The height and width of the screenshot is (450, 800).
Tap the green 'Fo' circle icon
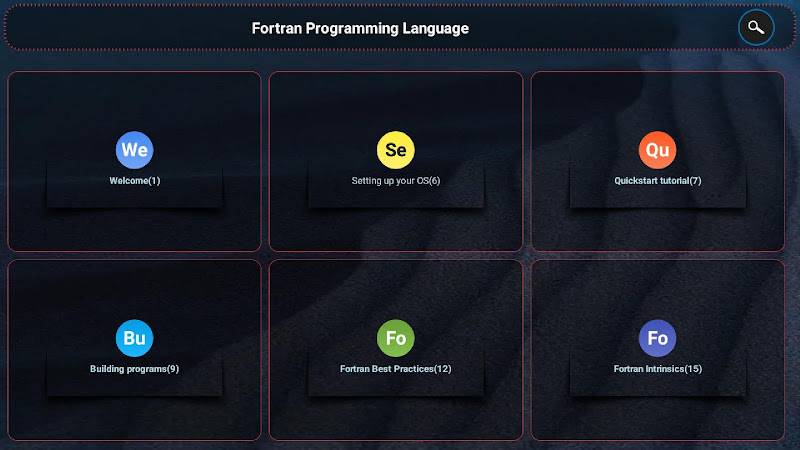(x=396, y=338)
